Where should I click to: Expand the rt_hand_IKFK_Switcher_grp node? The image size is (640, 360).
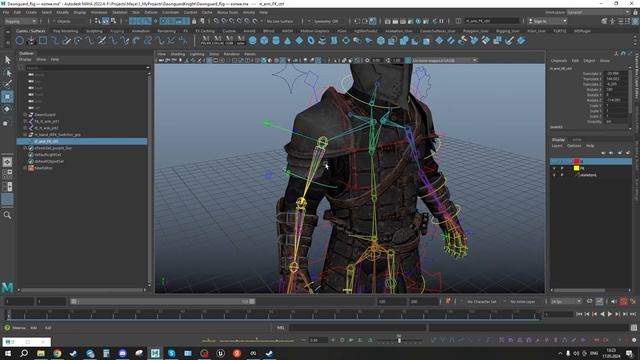pyautogui.click(x=25, y=134)
